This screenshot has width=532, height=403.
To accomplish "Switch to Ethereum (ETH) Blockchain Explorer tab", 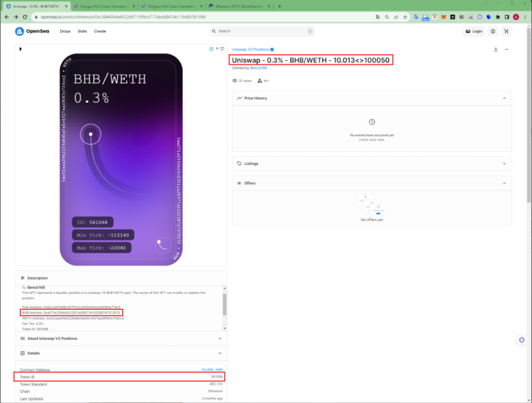I will [240, 6].
